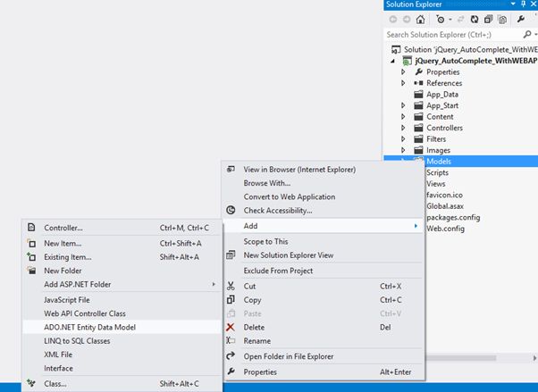Click the Cut scissors icon
This screenshot has height=392, width=538.
click(231, 286)
